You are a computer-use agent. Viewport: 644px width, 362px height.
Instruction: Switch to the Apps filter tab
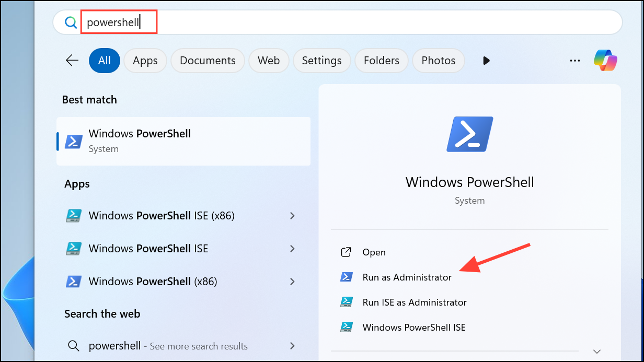pyautogui.click(x=145, y=61)
